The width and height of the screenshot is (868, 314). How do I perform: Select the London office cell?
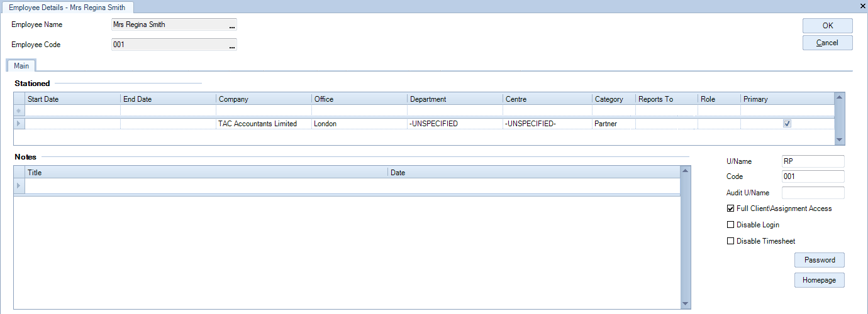tap(360, 124)
